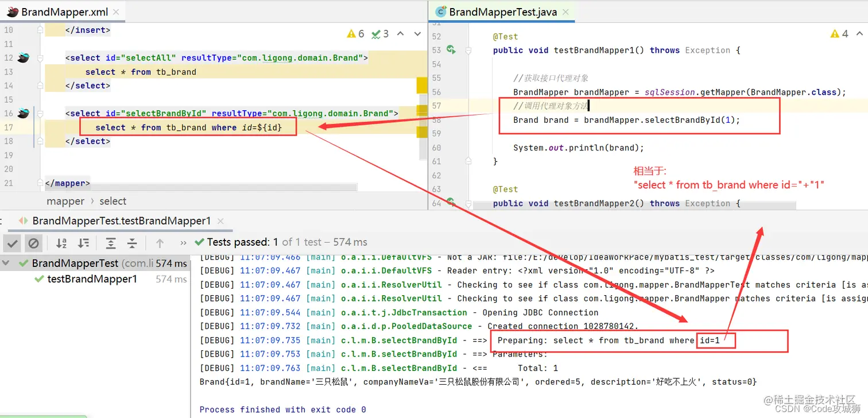Click the select breadcrumb
The height and width of the screenshot is (418, 868).
click(113, 201)
